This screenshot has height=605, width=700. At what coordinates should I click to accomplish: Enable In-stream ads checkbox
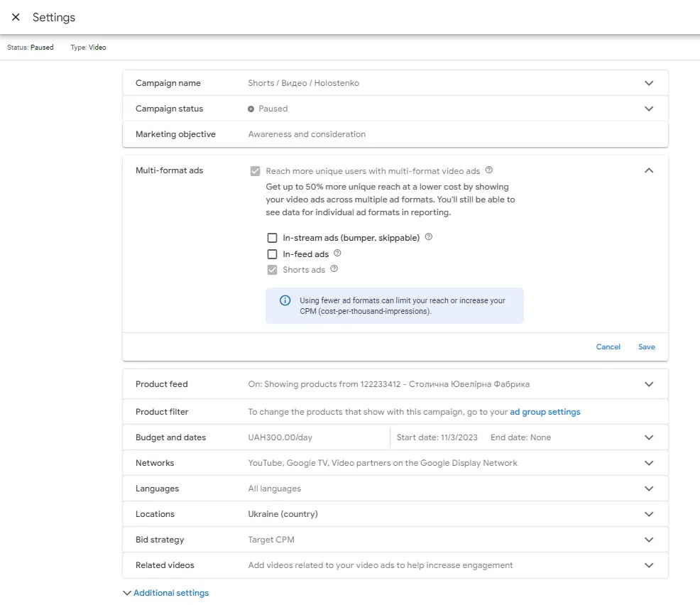(x=272, y=238)
